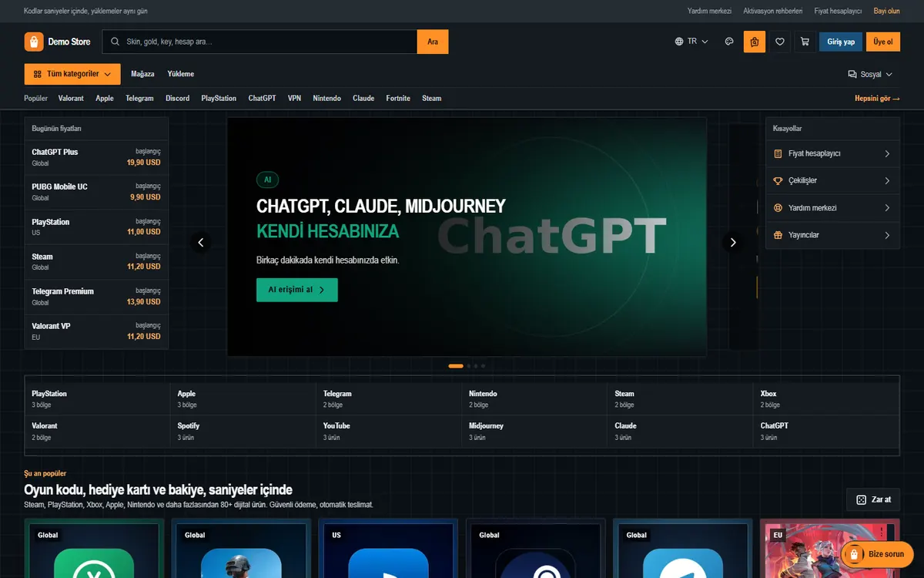Click the chevron on Kısayollar Yardım merkezi row

coord(887,208)
